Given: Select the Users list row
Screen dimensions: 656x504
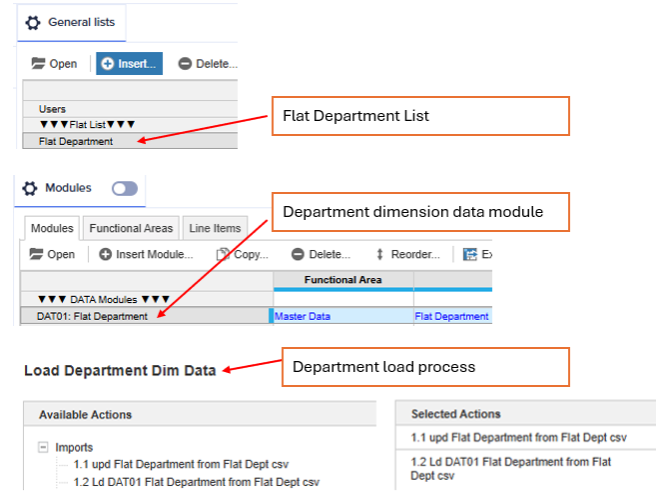Looking at the screenshot, I should coord(130,109).
